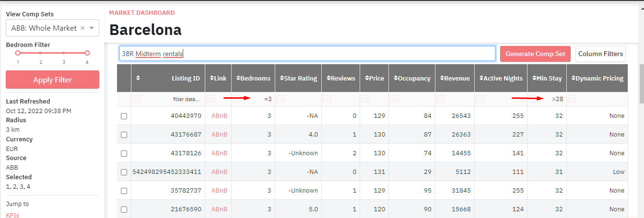Toggle the Aa case icon in Active Nights filter
The height and width of the screenshot is (218, 644).
coord(480,99)
